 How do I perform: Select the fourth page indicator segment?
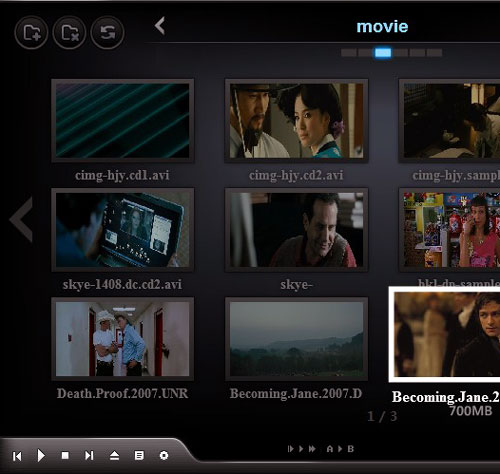400,53
